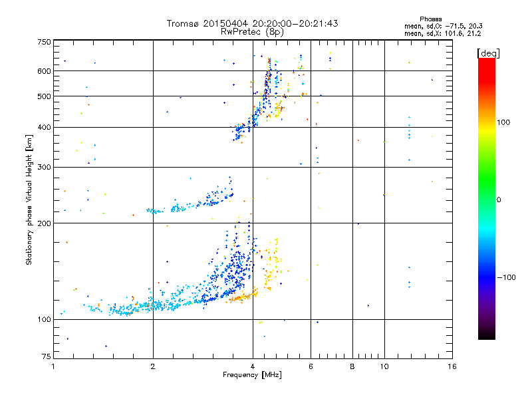Click the 'RwPretec (8p)' subtitle
This screenshot has width=532, height=399.
252,32
